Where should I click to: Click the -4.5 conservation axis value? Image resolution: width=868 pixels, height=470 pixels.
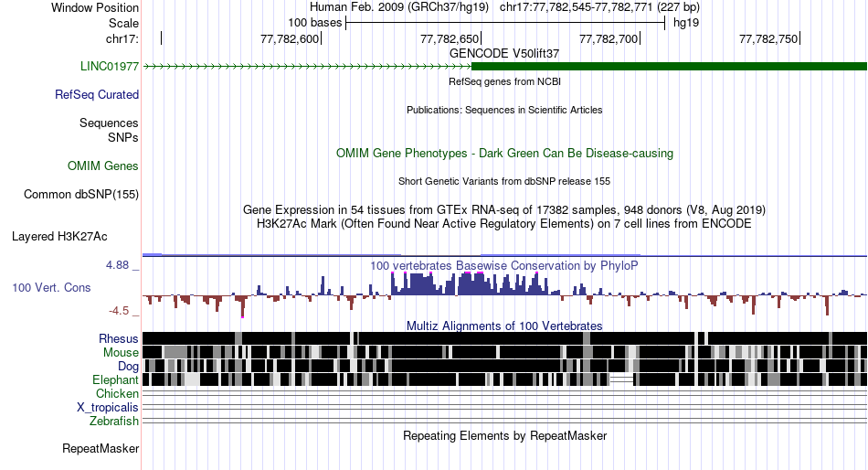[x=119, y=310]
